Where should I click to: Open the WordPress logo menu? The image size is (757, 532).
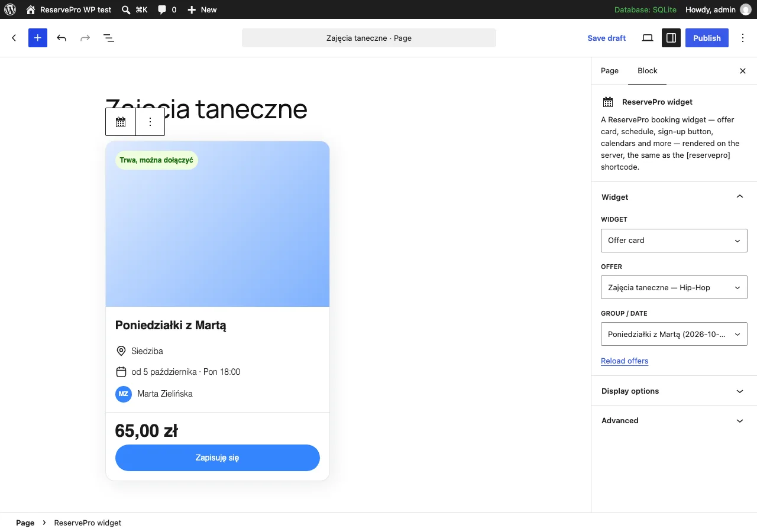point(10,9)
